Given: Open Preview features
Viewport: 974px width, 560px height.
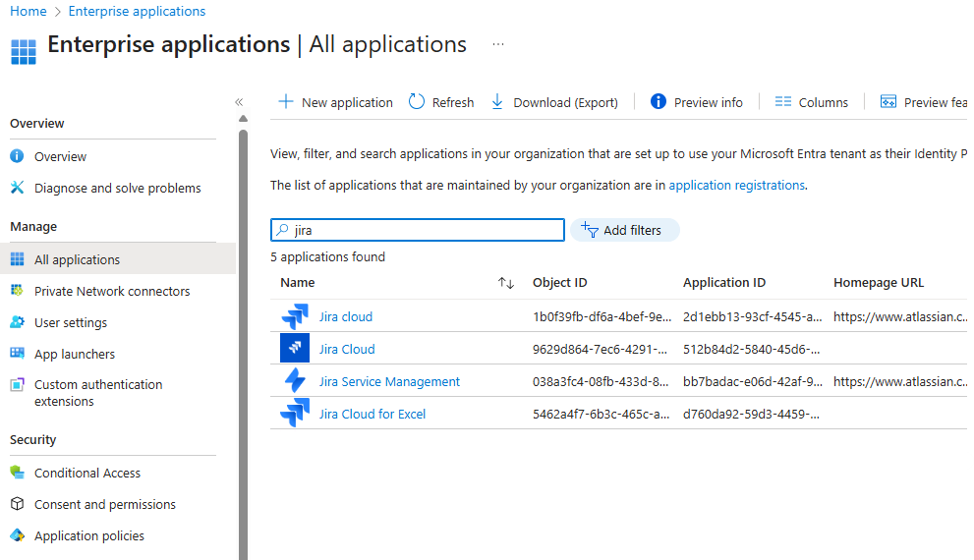Looking at the screenshot, I should (924, 102).
